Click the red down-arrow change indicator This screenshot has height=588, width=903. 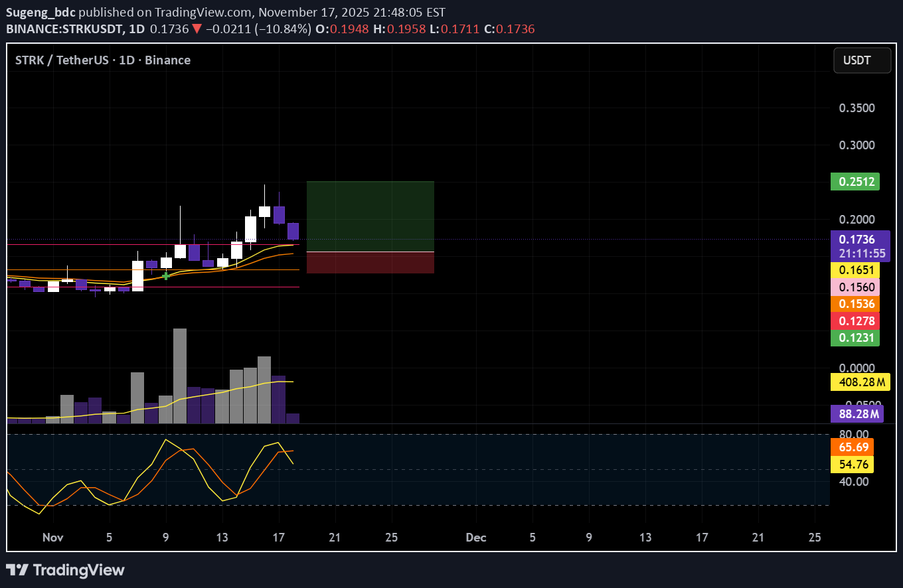tap(197, 29)
